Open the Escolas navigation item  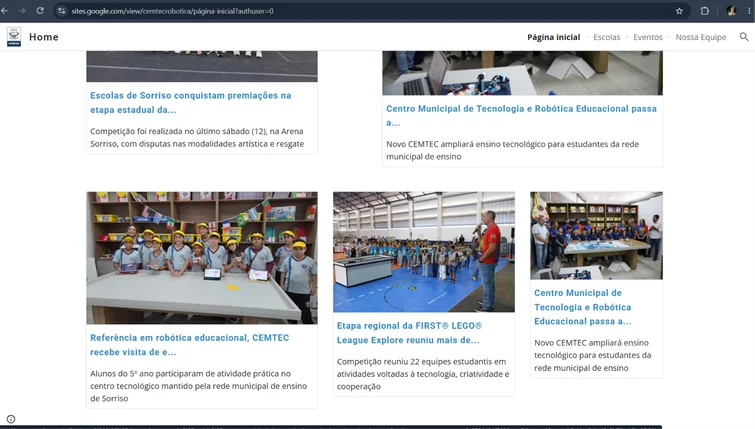point(606,37)
